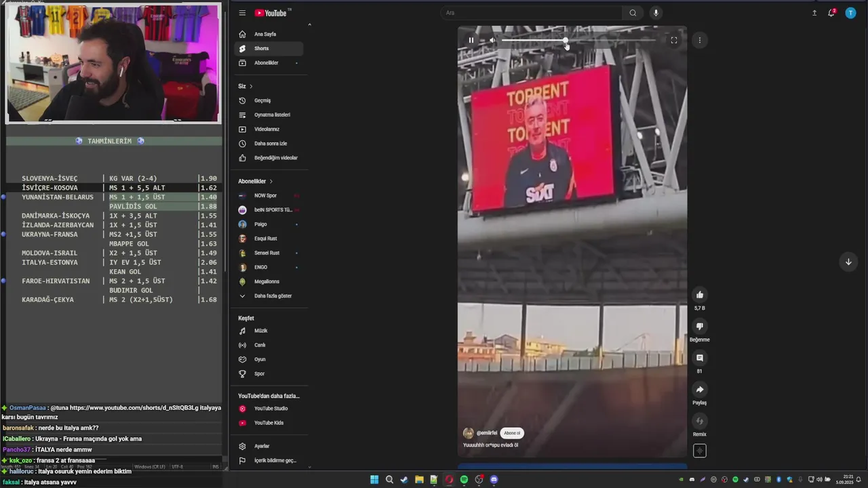This screenshot has height=488, width=868.
Task: Select Shorts in the sidebar
Action: [x=269, y=49]
